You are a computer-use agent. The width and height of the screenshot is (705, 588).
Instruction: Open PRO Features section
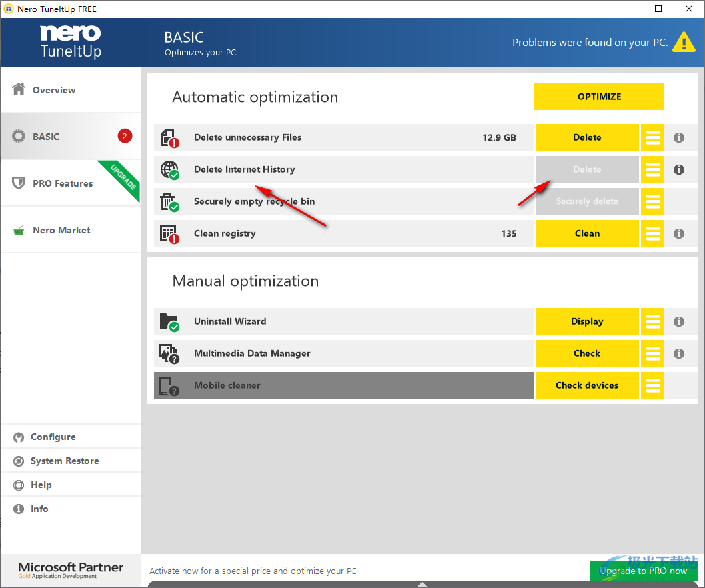point(71,183)
